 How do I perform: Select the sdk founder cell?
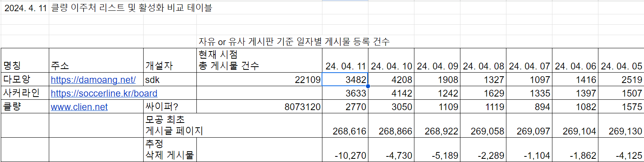(x=170, y=79)
